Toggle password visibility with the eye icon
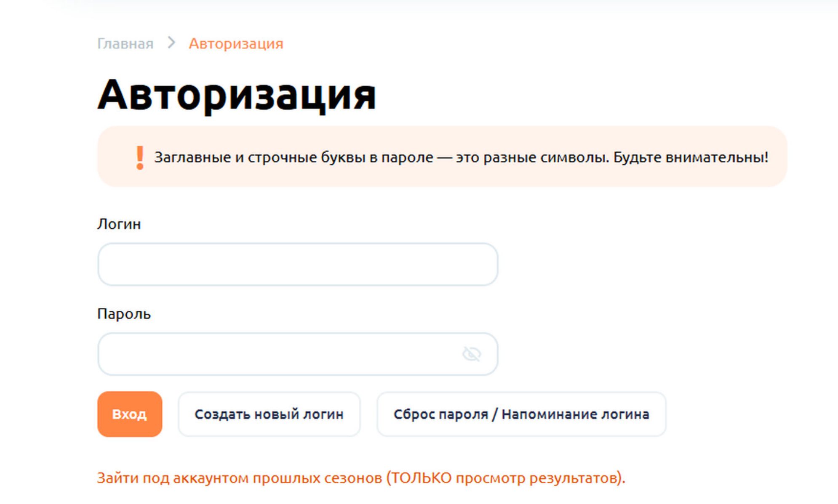Screen dimensions: 838x504 click(471, 354)
